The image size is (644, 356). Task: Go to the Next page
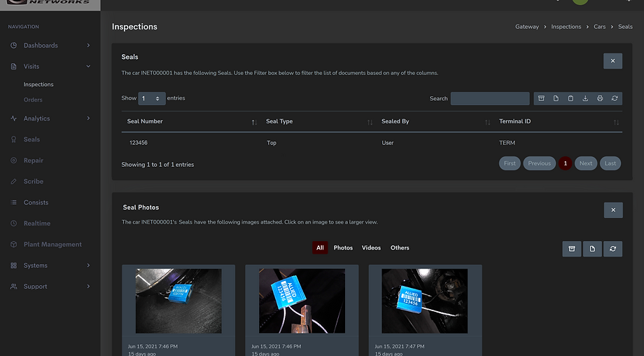[x=586, y=163]
